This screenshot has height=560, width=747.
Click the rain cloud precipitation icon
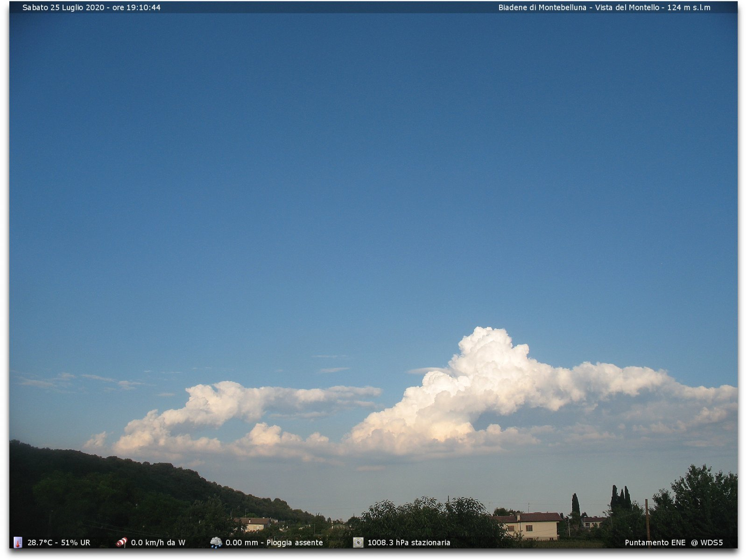coord(216,542)
